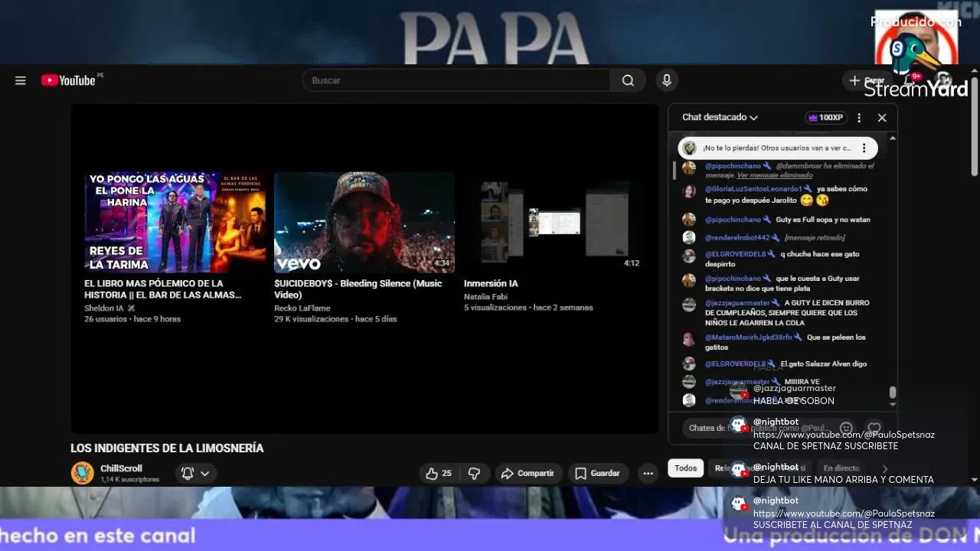Click the '¡No te lo pierdas!' banner
980x551 pixels.
click(776, 148)
